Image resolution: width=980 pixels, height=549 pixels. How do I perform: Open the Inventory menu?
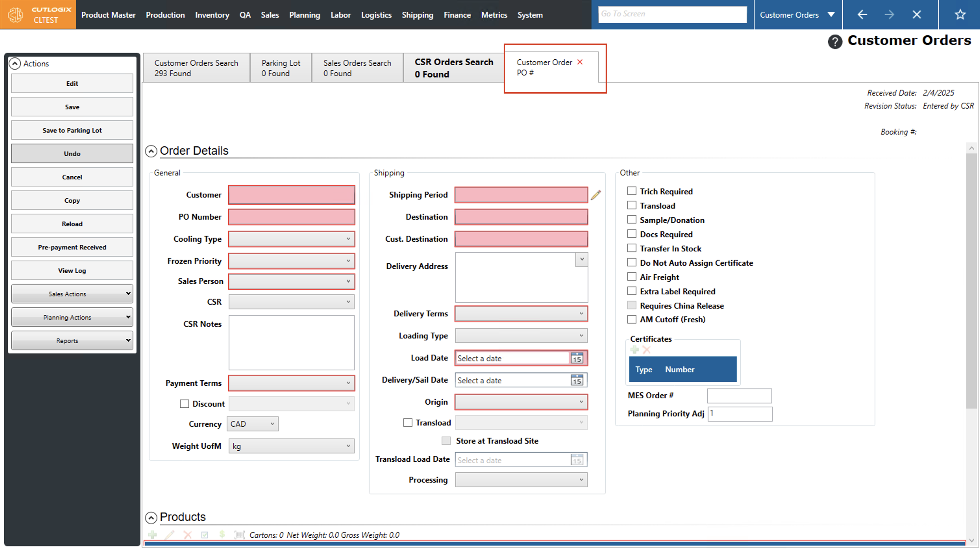pos(212,15)
